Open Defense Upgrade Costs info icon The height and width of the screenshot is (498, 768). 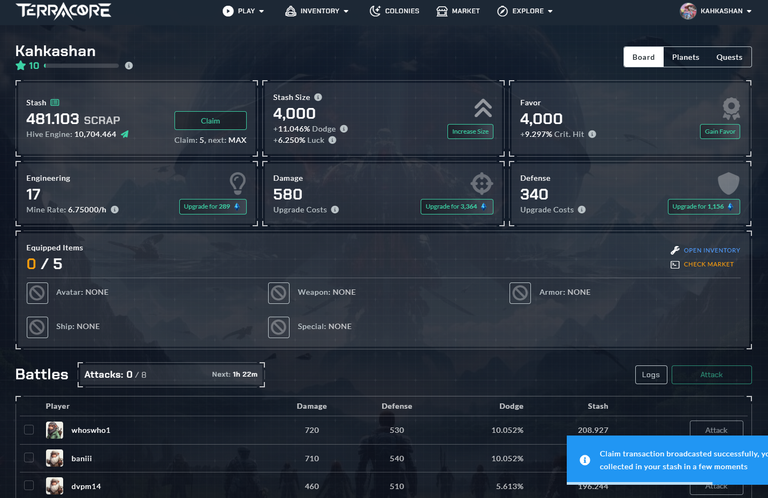582,210
